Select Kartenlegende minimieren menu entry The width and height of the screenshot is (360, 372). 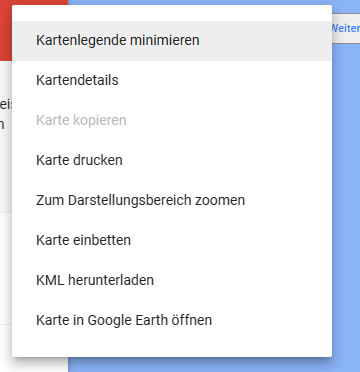click(172, 41)
